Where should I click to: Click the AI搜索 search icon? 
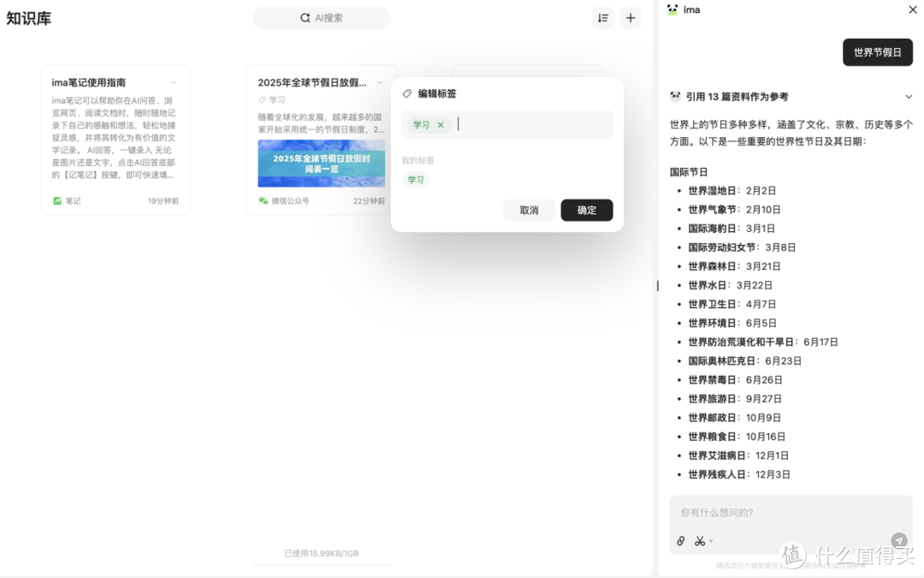point(305,18)
